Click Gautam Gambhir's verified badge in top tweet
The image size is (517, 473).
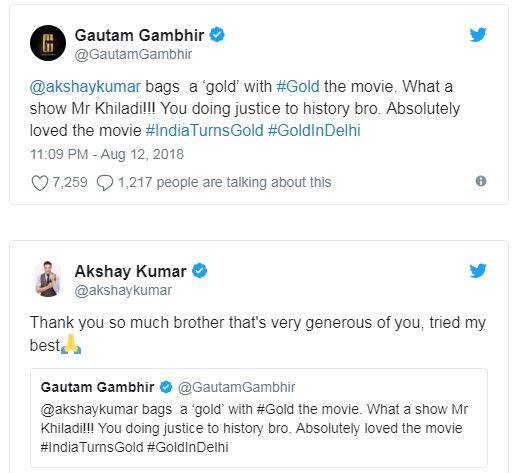(x=217, y=35)
